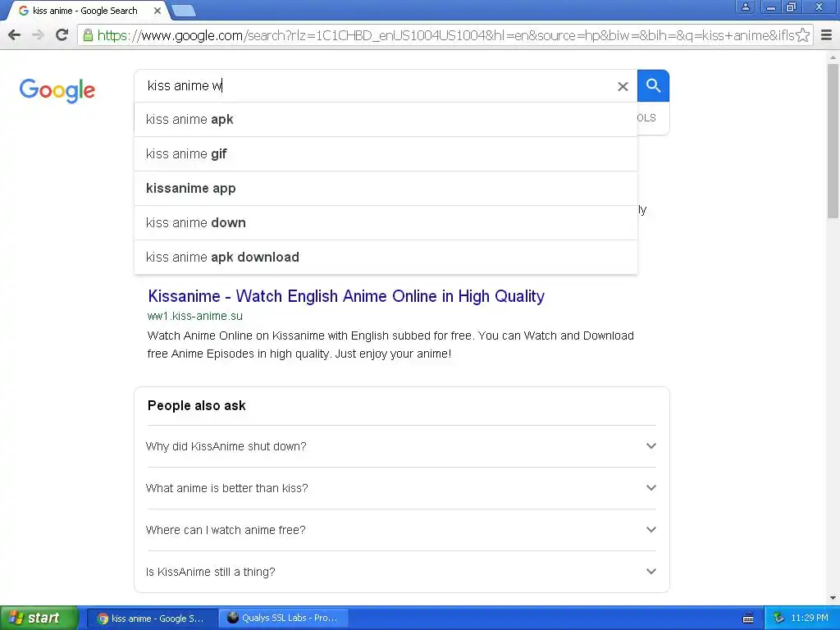Click the scrollbar down arrow

click(x=833, y=598)
